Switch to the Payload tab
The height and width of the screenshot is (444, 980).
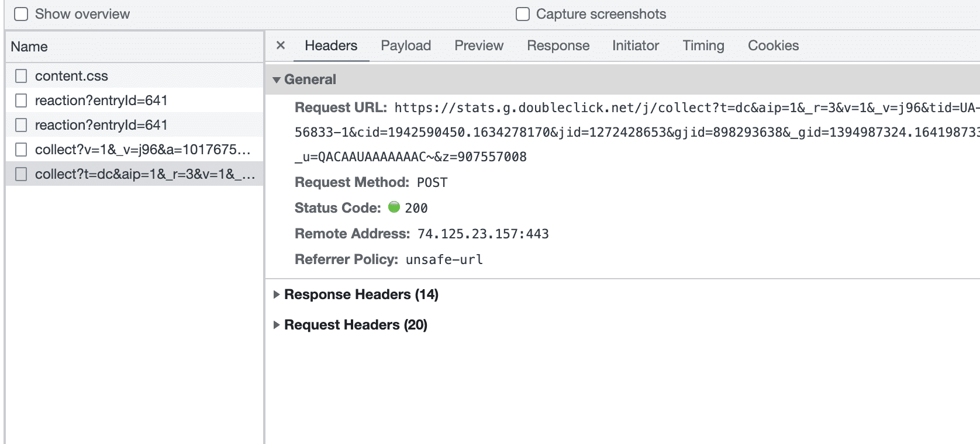(x=406, y=46)
